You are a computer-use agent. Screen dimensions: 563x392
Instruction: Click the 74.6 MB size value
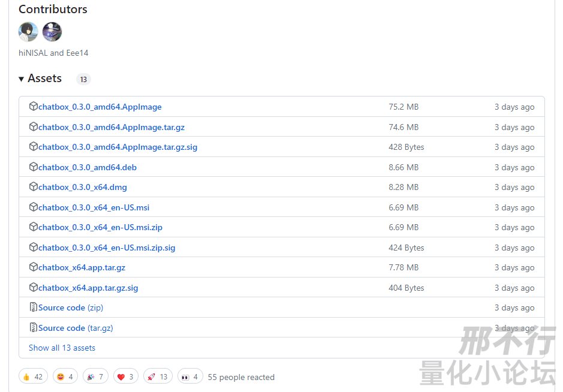404,128
